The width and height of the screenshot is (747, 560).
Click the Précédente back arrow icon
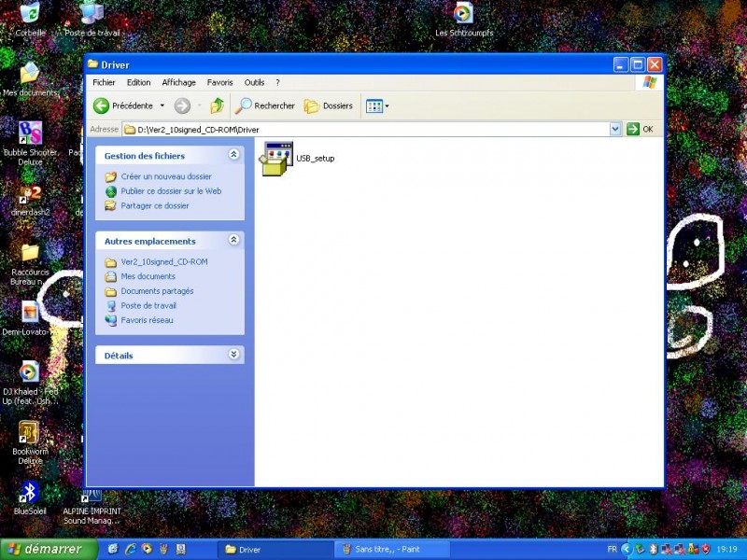pyautogui.click(x=102, y=105)
